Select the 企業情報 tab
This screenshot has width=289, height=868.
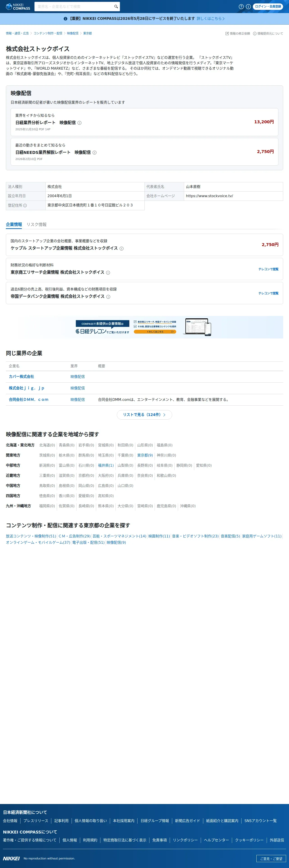pos(14,225)
